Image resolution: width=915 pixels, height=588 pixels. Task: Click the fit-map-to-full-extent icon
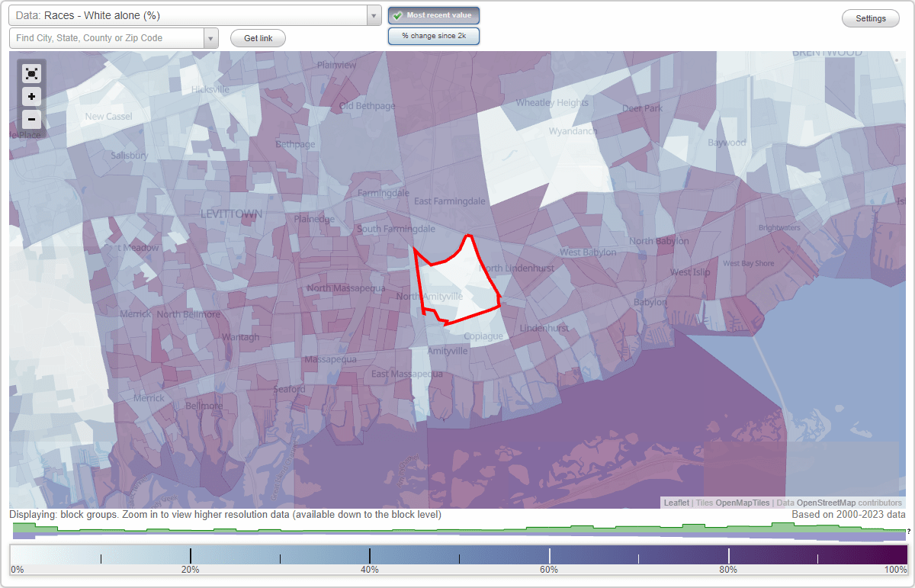coord(31,73)
